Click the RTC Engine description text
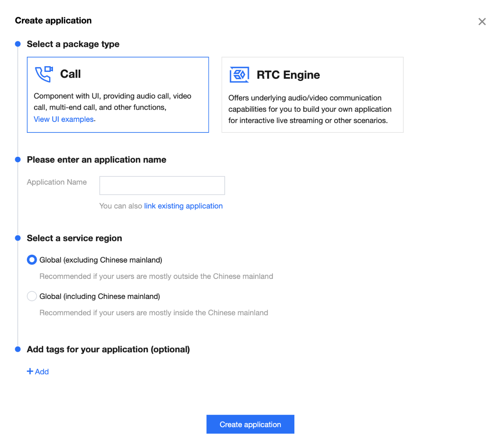The height and width of the screenshot is (448, 501). (310, 109)
